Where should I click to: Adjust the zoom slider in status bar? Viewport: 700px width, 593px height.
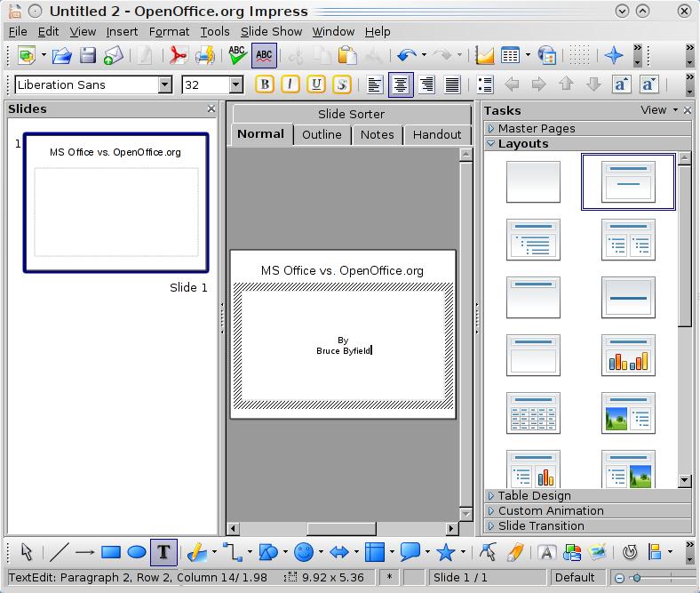[x=636, y=578]
